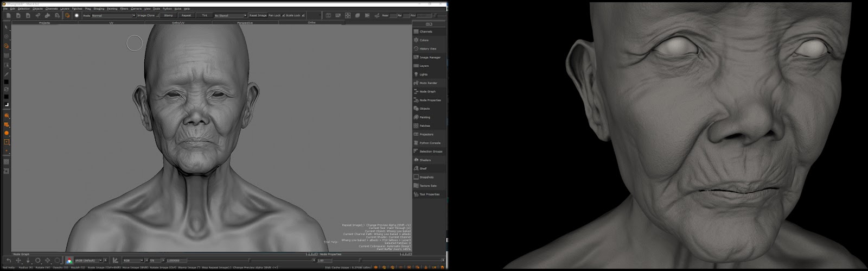Select the orange round paint blob tool
This screenshot has height=271, width=868.
pyautogui.click(x=7, y=133)
